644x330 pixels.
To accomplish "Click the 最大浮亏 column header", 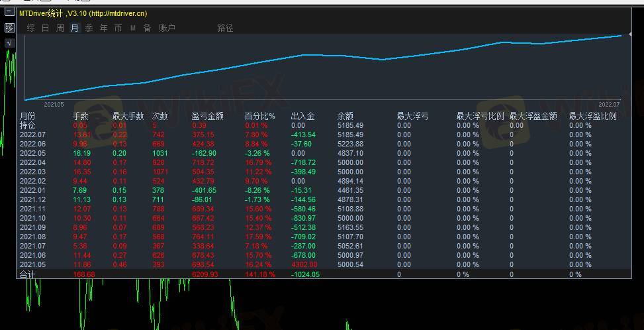I will pyautogui.click(x=413, y=117).
